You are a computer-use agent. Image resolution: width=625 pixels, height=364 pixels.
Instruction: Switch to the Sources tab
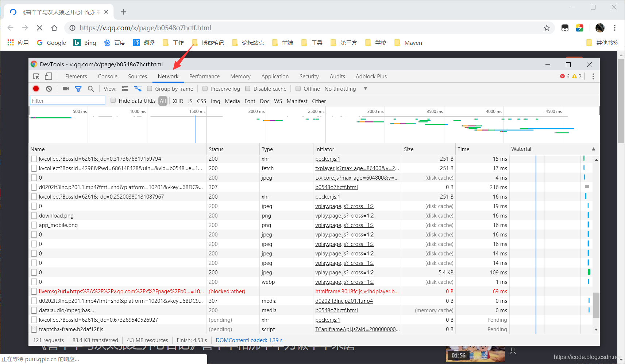[138, 77]
